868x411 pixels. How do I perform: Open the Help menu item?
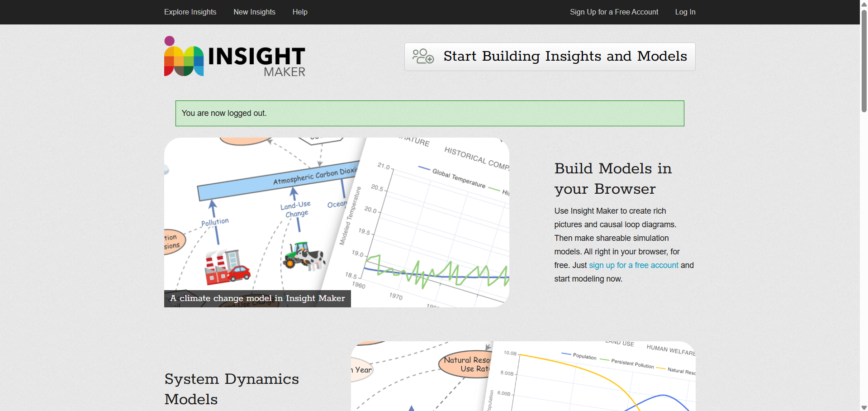[300, 12]
